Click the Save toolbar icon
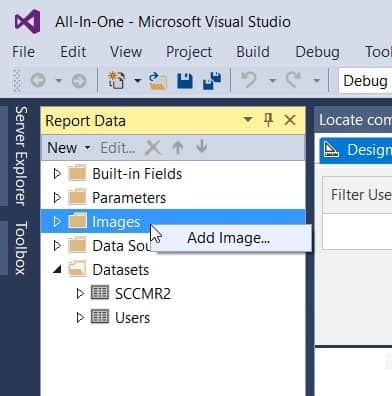 click(185, 81)
